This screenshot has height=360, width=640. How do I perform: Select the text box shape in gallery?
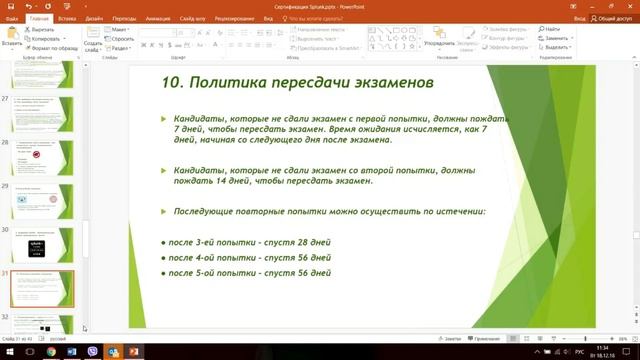pos(372,31)
